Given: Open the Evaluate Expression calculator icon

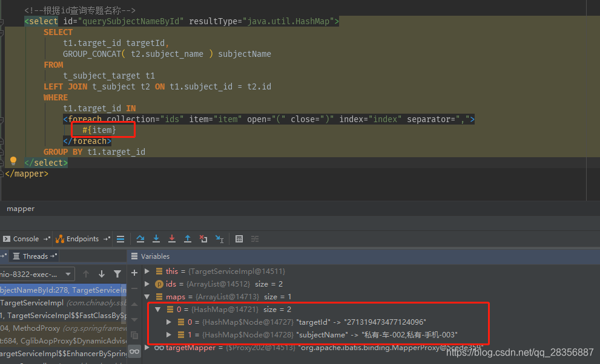Looking at the screenshot, I should [239, 239].
